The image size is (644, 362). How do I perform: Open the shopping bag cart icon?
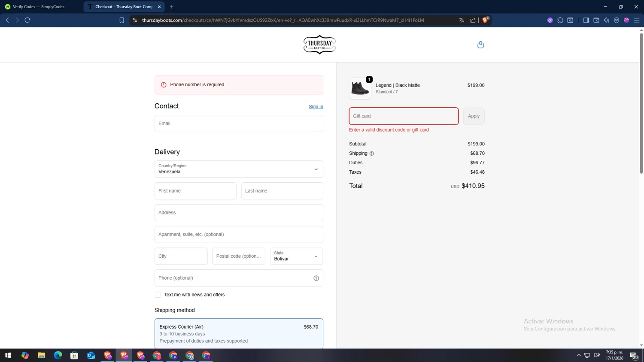click(480, 45)
